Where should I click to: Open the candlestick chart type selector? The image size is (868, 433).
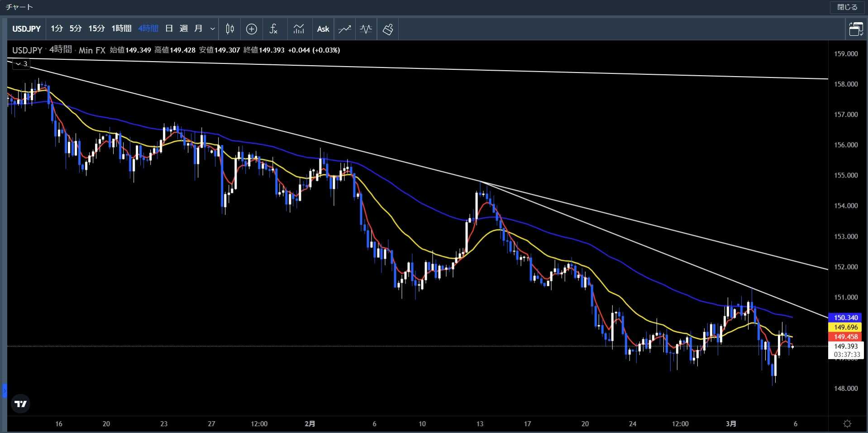coord(230,29)
